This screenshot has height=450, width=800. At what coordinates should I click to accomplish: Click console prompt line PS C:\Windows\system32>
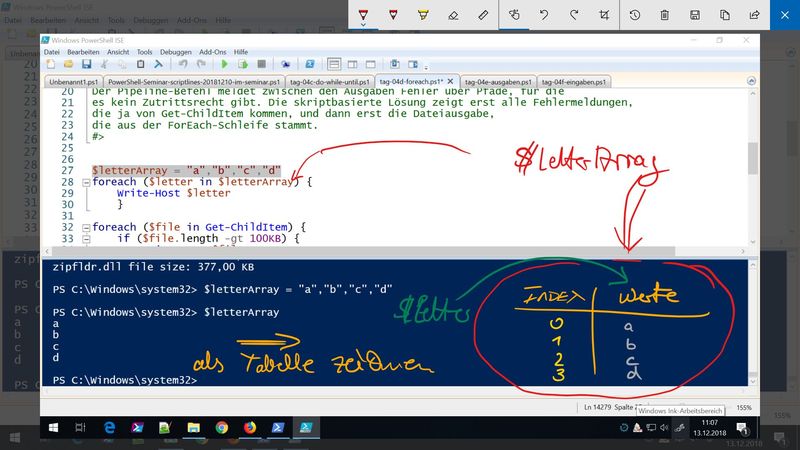[124, 380]
